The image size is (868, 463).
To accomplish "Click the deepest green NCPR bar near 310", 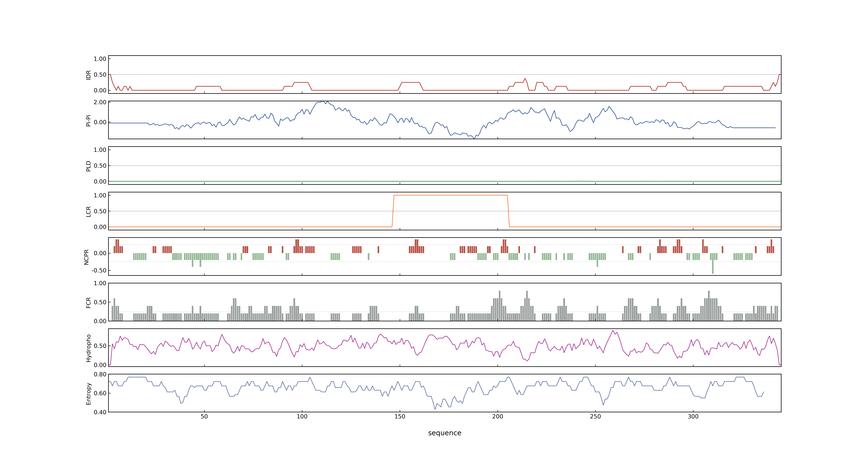I will (x=713, y=263).
